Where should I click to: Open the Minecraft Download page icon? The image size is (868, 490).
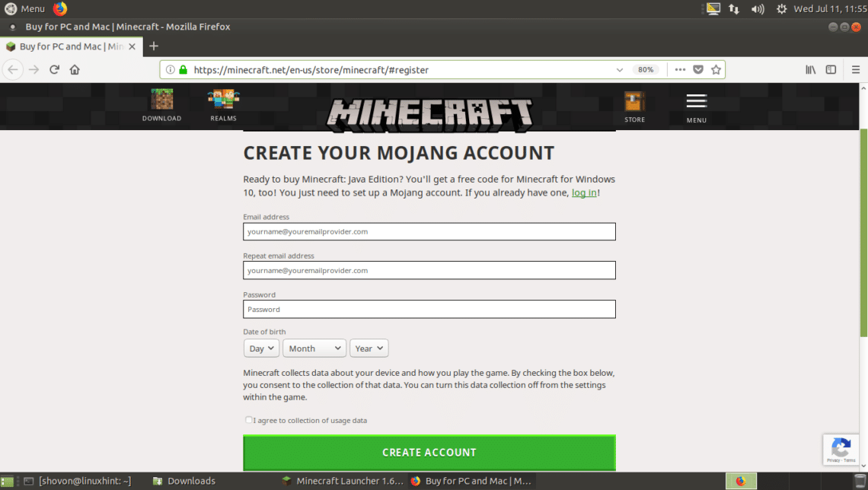(161, 100)
